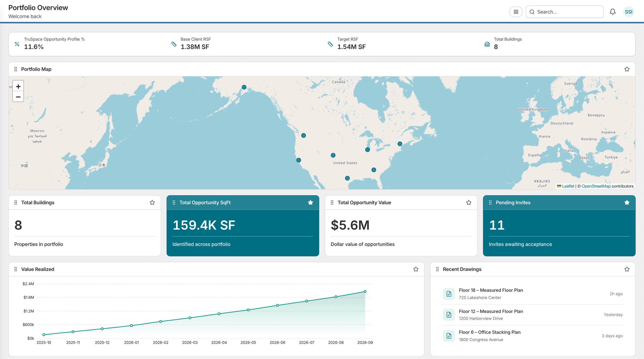Open Floor 6 – Office Stacking Plan
The width and height of the screenshot is (644, 359).
[x=490, y=332]
